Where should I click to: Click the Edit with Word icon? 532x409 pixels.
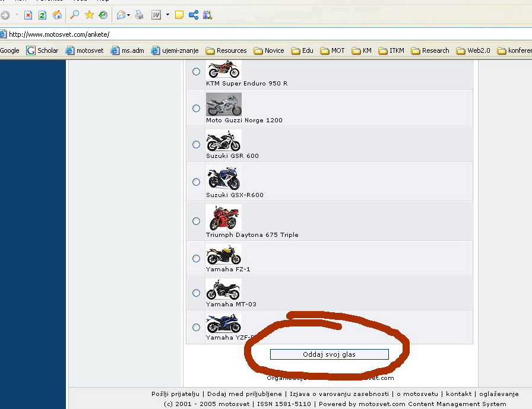pyautogui.click(x=156, y=15)
